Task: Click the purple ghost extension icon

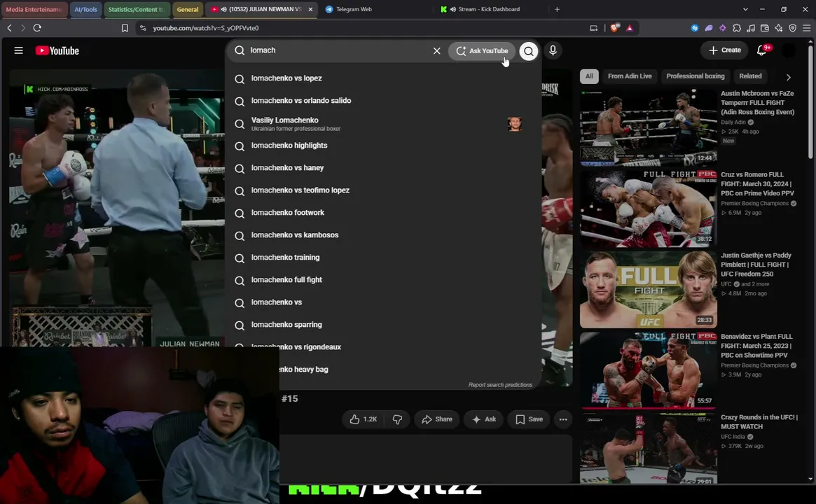Action: click(x=709, y=28)
